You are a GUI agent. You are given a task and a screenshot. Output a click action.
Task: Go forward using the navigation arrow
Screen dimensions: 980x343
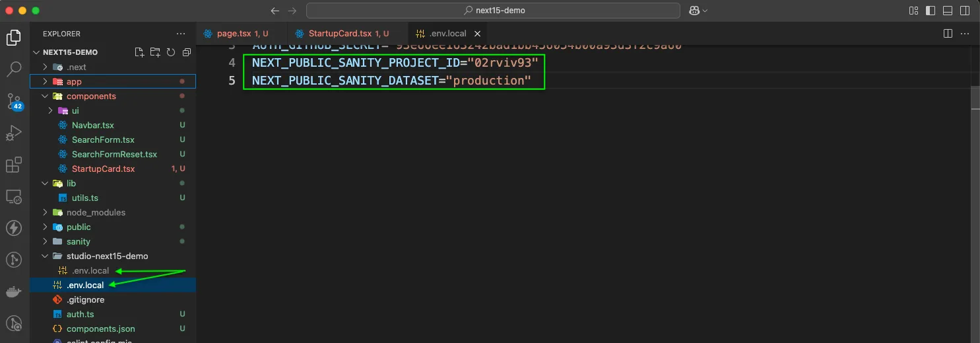pos(292,11)
